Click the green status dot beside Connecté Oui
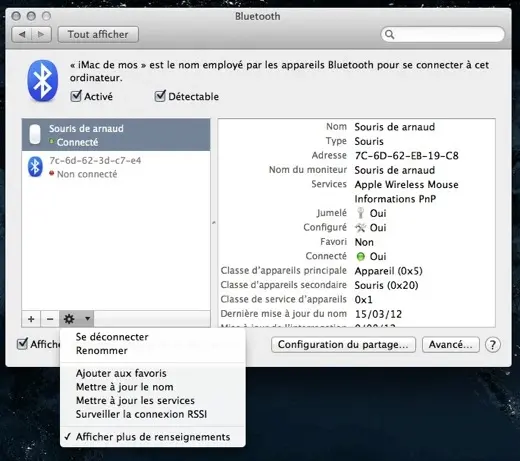This screenshot has width=520, height=461. pyautogui.click(x=360, y=256)
